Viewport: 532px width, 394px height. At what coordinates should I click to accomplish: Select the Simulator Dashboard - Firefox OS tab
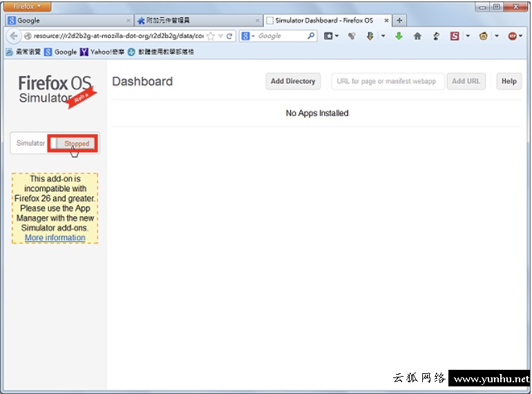(327, 20)
